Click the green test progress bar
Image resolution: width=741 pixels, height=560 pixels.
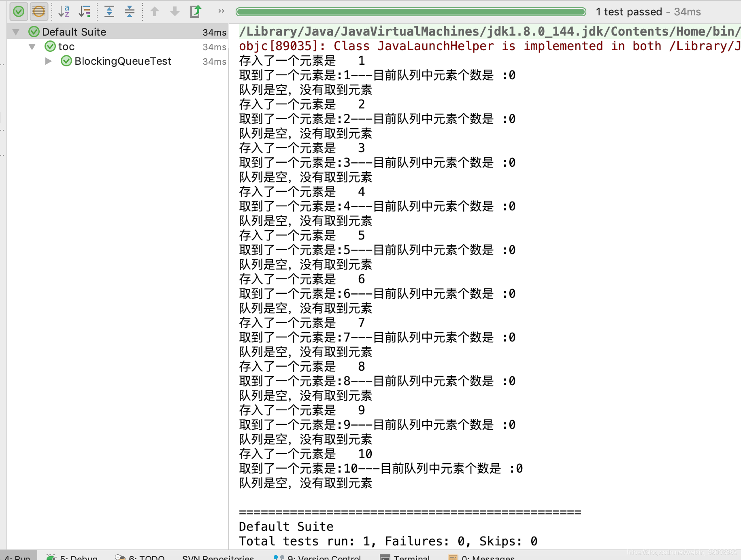pos(411,12)
